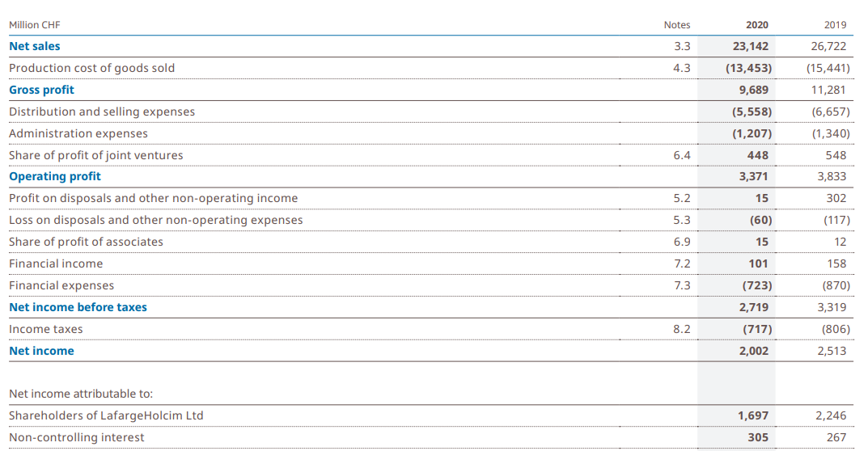This screenshot has width=868, height=451.
Task: Click the value (806)
Action: pyautogui.click(x=836, y=329)
